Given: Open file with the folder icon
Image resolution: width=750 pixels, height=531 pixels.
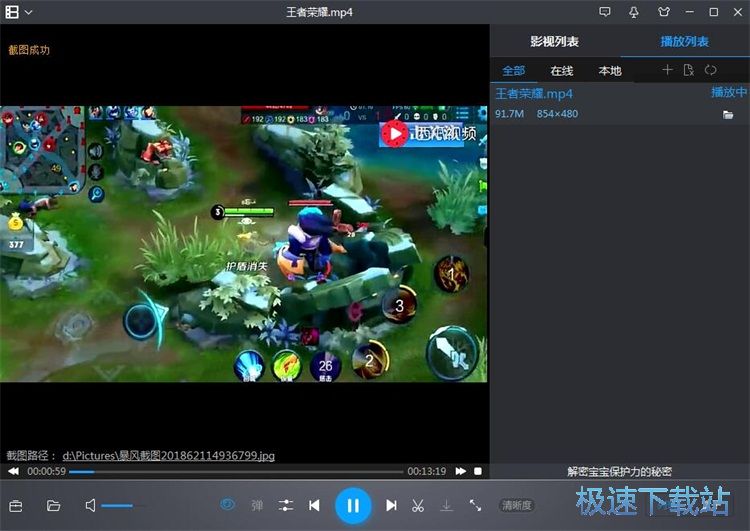Looking at the screenshot, I should 53,506.
